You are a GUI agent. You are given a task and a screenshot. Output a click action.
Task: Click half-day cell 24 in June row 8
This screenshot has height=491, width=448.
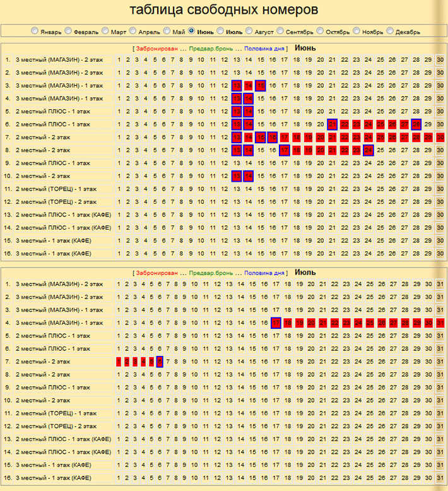tap(368, 150)
